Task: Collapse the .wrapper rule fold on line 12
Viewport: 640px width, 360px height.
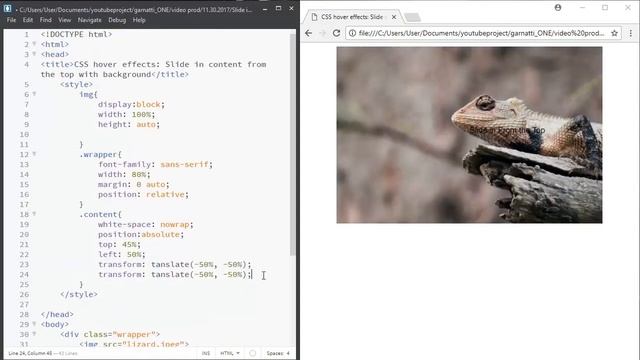Action: (x=34, y=154)
